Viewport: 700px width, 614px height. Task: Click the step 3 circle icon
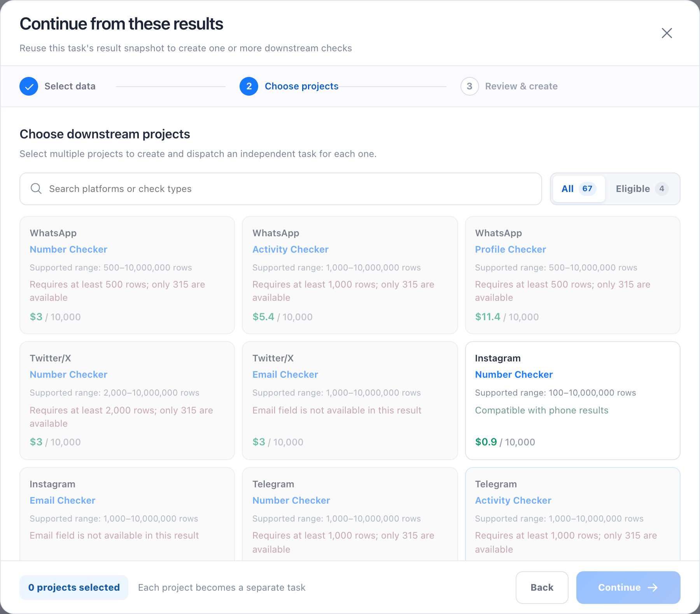tap(469, 86)
